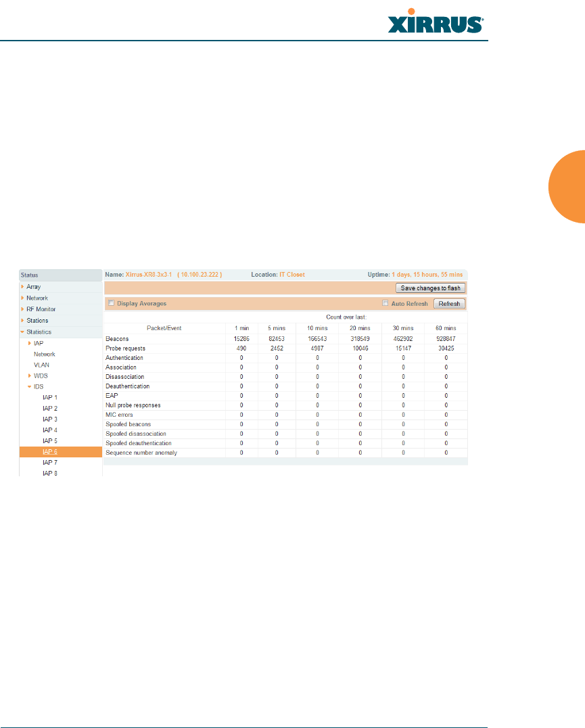Click the Count over last heading
This screenshot has height=728, width=585.
point(346,317)
